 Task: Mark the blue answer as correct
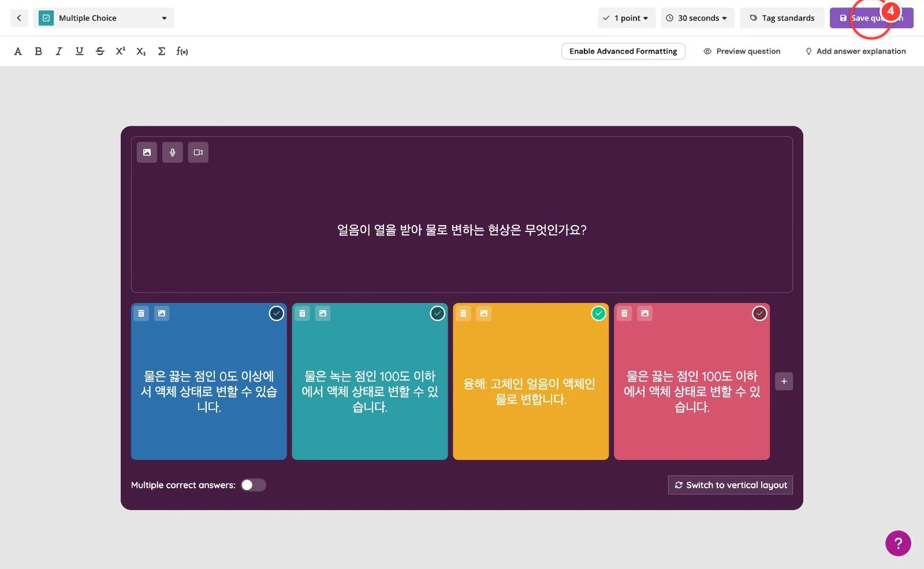[277, 313]
